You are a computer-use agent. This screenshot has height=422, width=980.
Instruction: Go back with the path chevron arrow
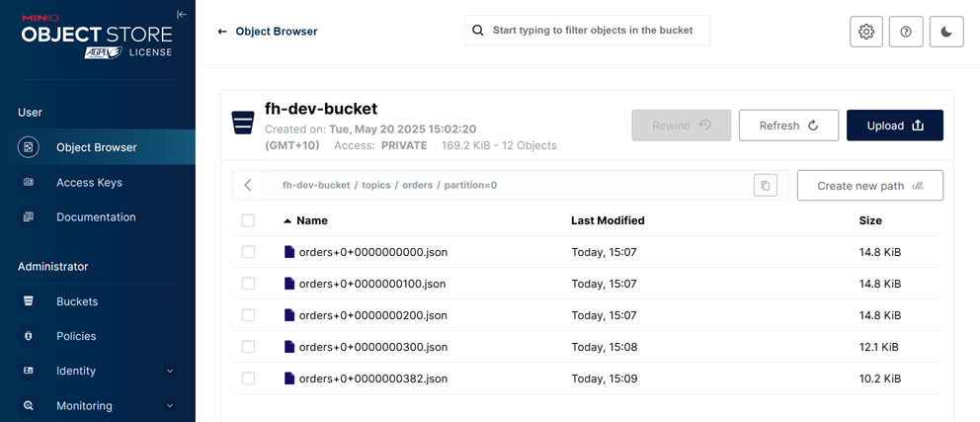coord(248,185)
